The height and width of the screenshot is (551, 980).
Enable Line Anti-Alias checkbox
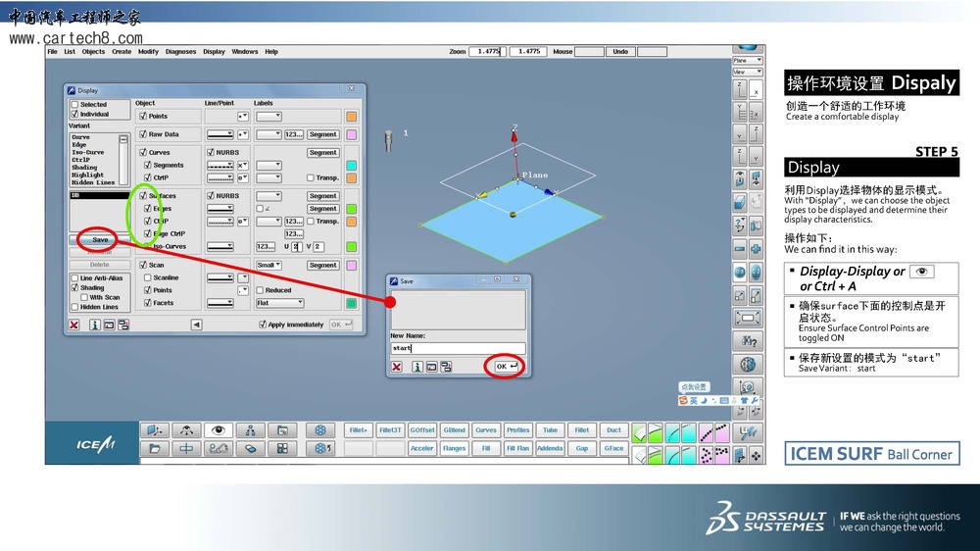(x=73, y=278)
